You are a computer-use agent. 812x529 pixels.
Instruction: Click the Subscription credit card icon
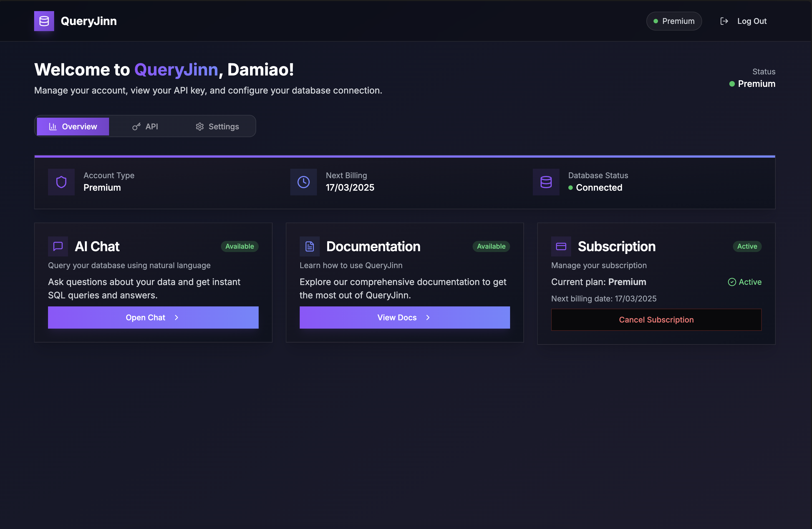pyautogui.click(x=561, y=246)
